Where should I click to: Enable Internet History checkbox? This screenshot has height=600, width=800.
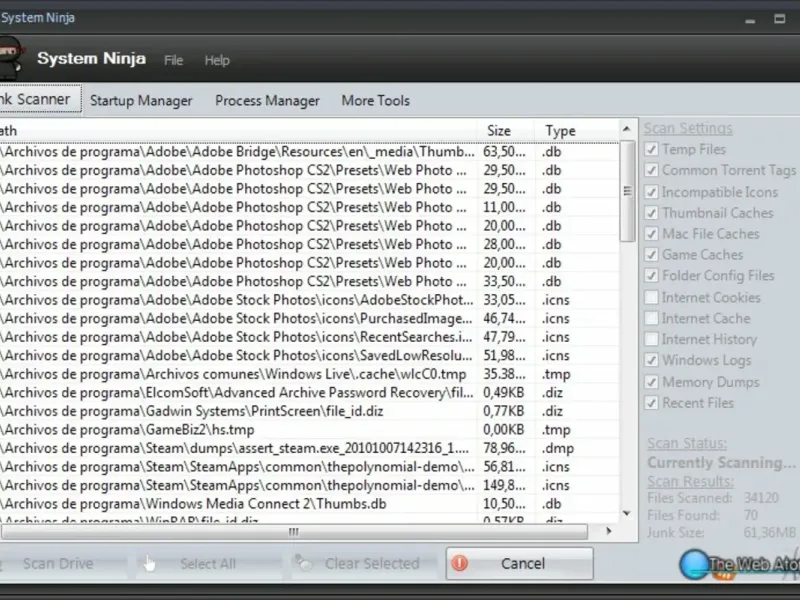pos(651,339)
